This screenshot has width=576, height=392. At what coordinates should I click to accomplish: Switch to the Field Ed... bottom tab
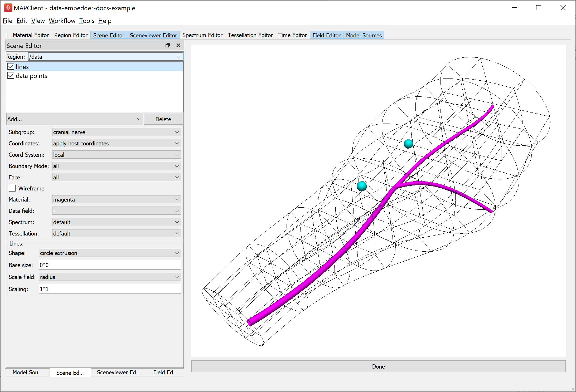tap(166, 372)
